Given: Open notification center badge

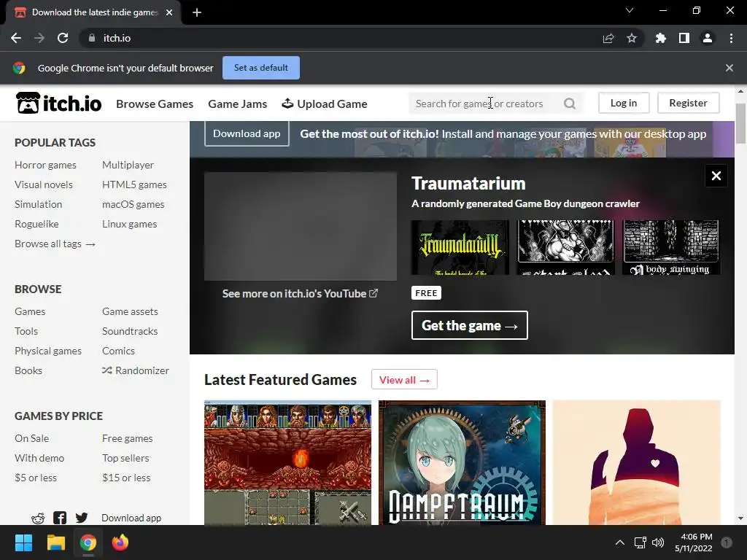Looking at the screenshot, I should [x=727, y=542].
